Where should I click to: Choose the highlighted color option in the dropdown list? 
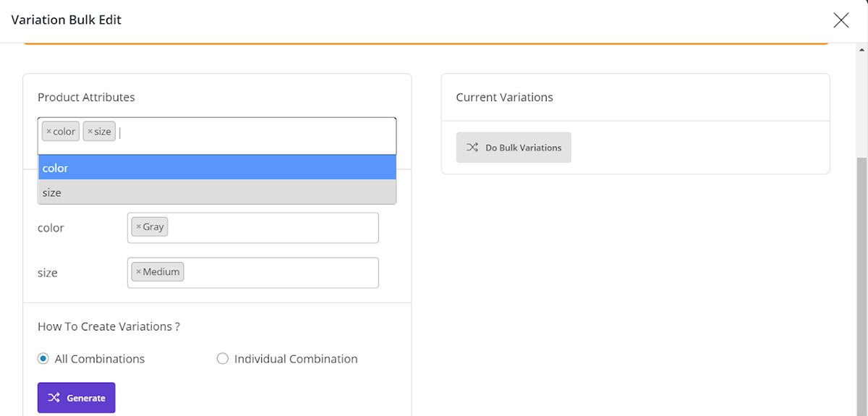click(217, 168)
